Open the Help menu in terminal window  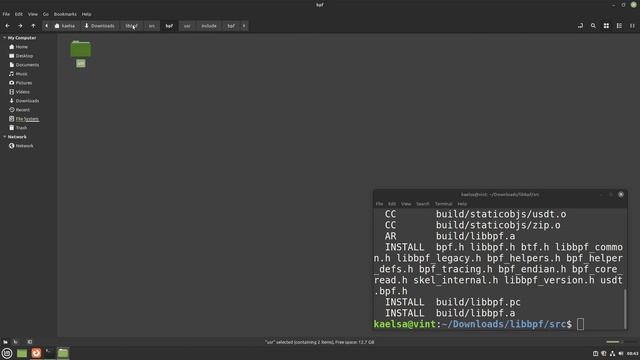[462, 204]
